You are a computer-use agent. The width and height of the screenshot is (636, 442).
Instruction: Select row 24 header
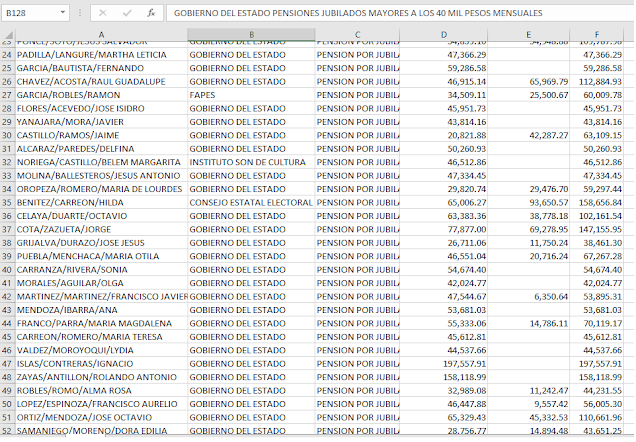(7, 55)
